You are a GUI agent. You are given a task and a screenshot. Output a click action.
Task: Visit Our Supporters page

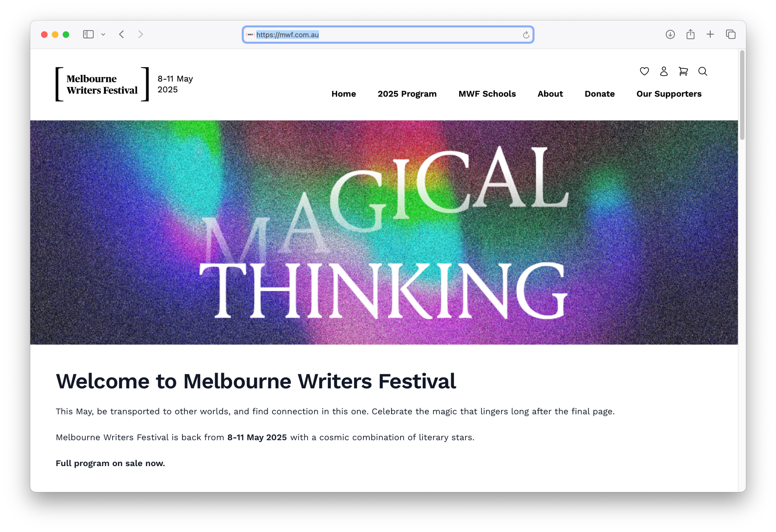point(669,94)
